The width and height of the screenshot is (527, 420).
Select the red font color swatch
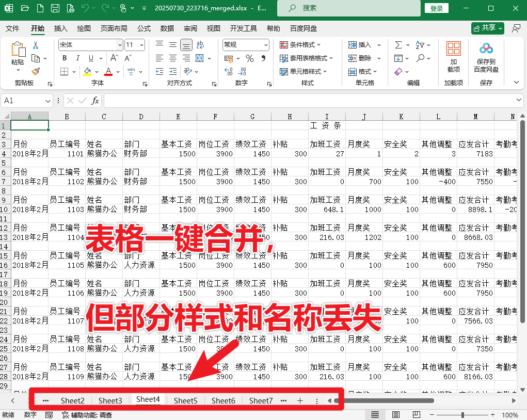[108, 72]
